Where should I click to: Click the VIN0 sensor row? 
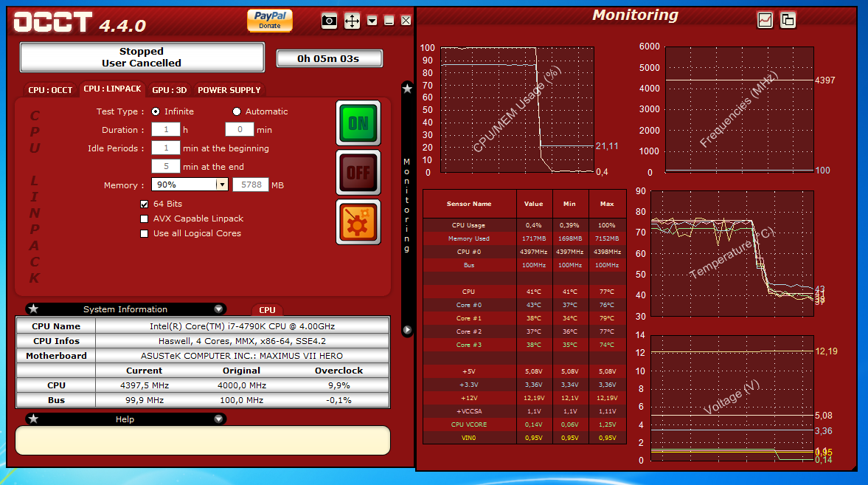point(524,438)
